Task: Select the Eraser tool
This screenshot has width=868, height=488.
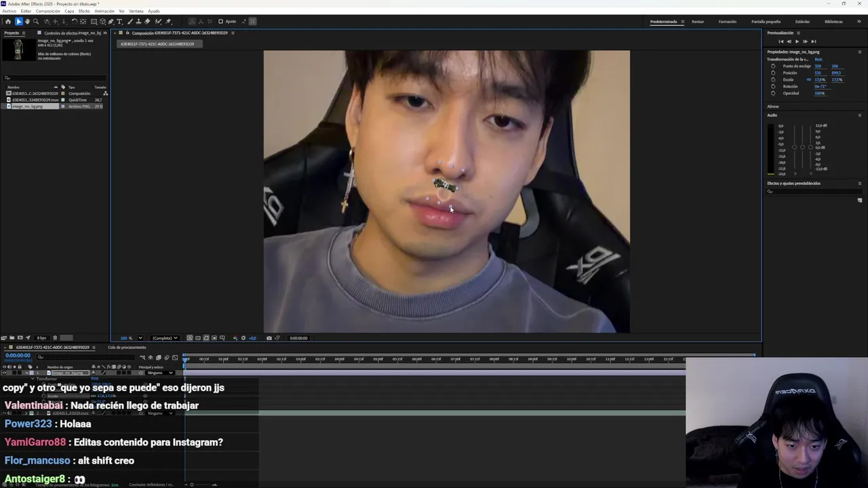Action: (147, 22)
